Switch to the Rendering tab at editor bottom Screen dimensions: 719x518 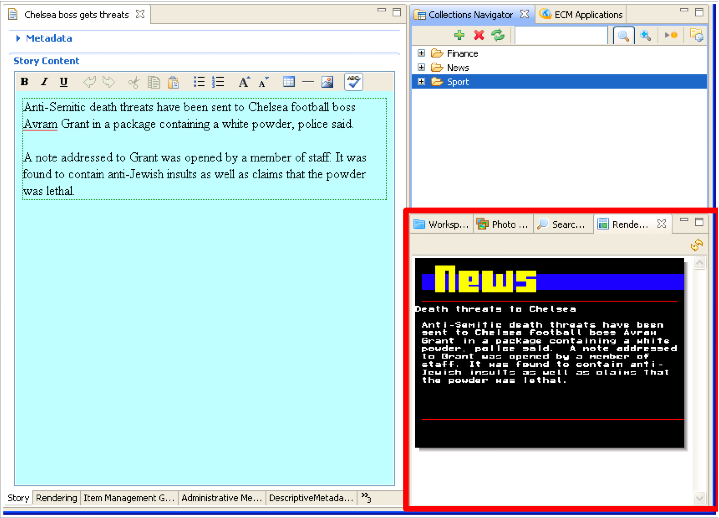(x=56, y=498)
